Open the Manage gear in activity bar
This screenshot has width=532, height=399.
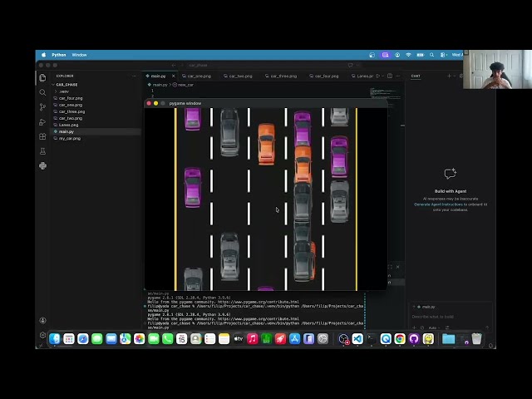coord(42,335)
